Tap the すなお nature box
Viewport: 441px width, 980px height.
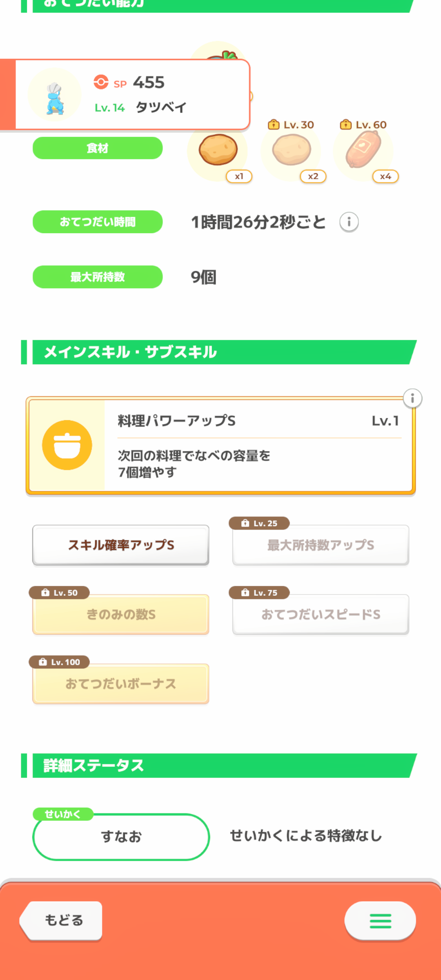[121, 837]
